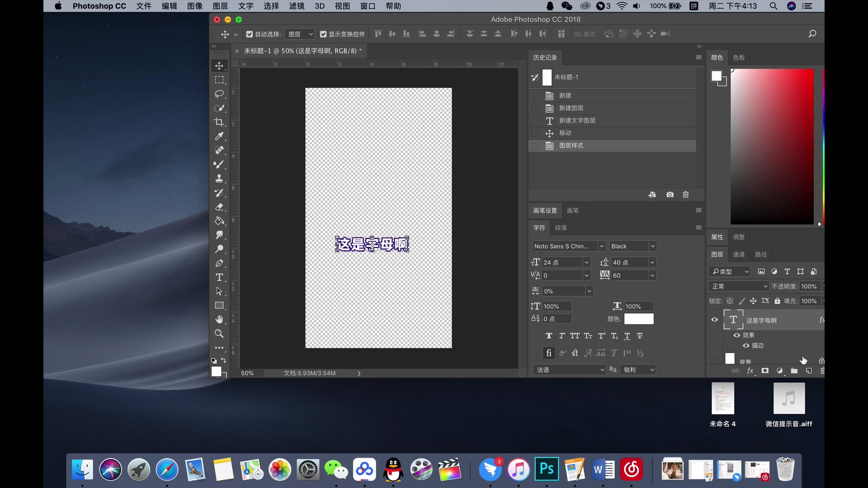Select the 新建文字图层 history state
Viewport: 868px width, 488px height.
(x=577, y=121)
